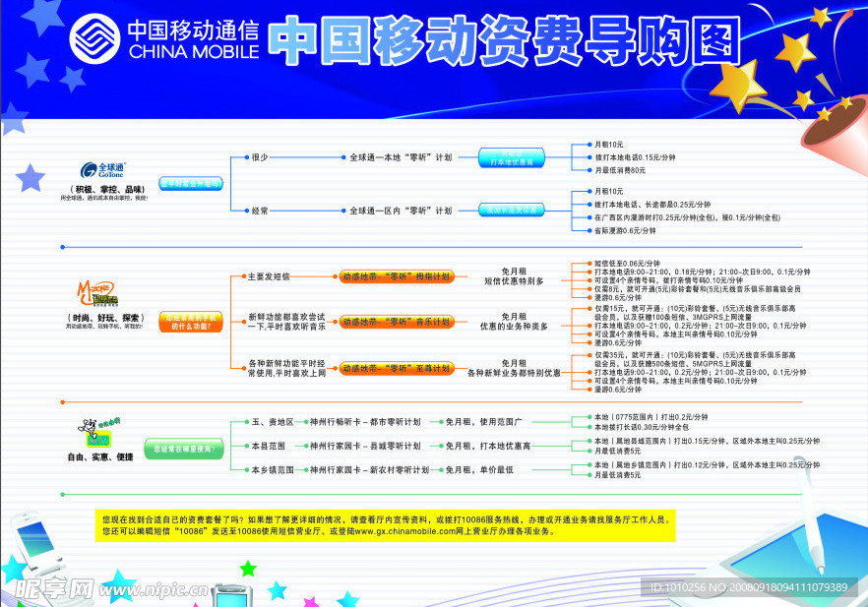The width and height of the screenshot is (868, 607).
Task: Click the 优惠的业务种类多 description
Action: point(514,327)
